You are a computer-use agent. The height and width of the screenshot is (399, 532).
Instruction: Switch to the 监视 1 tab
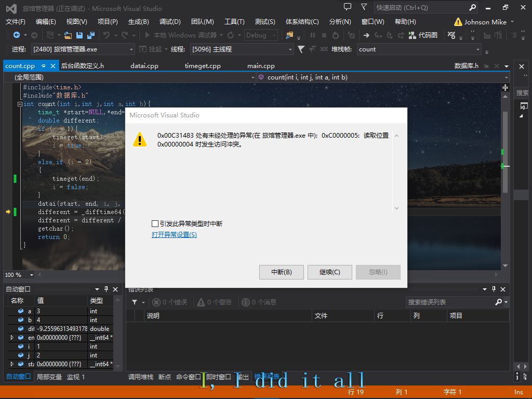coord(76,377)
